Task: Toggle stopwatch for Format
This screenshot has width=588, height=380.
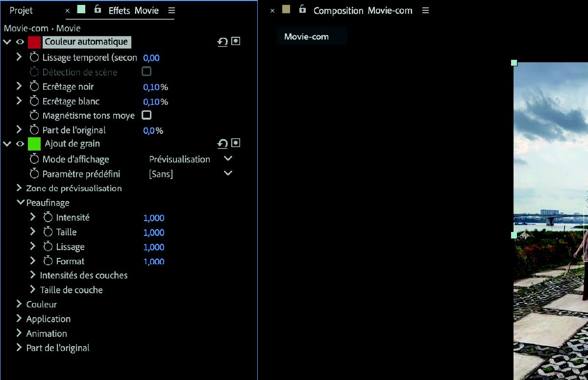Action: 48,261
